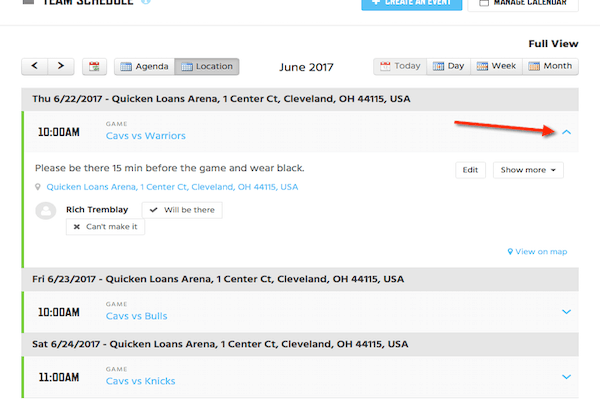
Task: Click the Rich Tremblay name
Action: click(x=97, y=210)
